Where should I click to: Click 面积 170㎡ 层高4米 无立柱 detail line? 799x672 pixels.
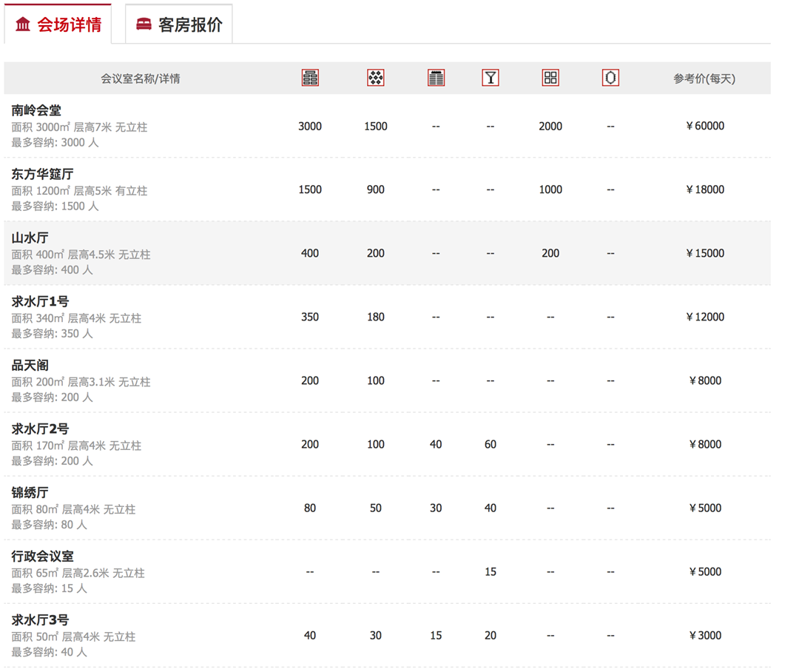coord(76,446)
